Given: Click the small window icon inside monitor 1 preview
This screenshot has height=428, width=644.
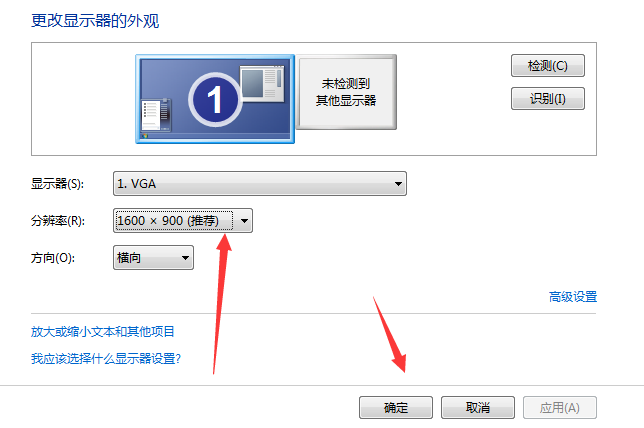Looking at the screenshot, I should point(262,83).
